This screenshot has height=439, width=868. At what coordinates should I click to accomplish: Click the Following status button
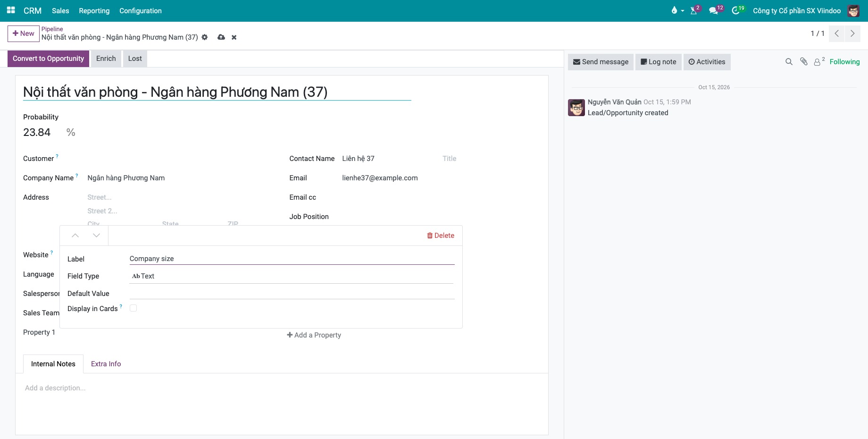click(844, 62)
